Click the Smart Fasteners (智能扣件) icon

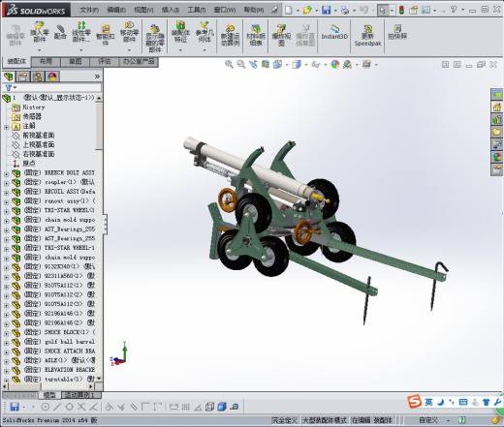[x=106, y=35]
